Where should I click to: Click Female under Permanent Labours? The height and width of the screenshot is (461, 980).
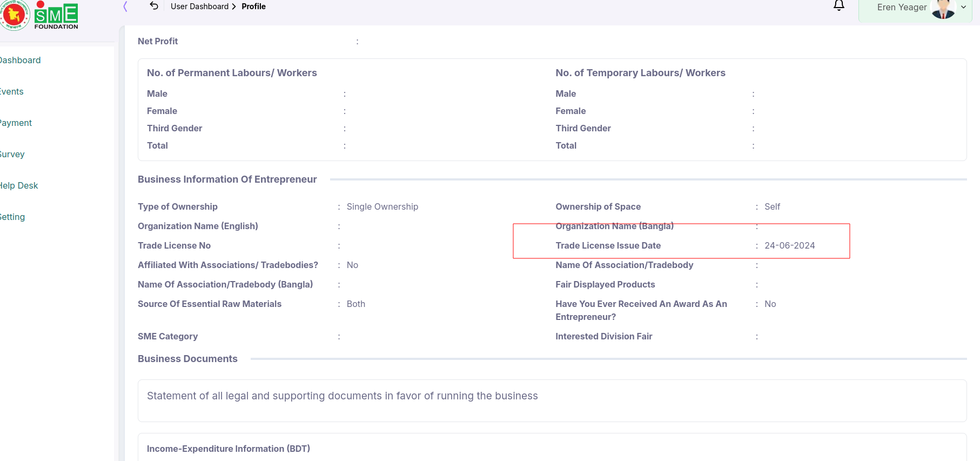[x=162, y=111]
